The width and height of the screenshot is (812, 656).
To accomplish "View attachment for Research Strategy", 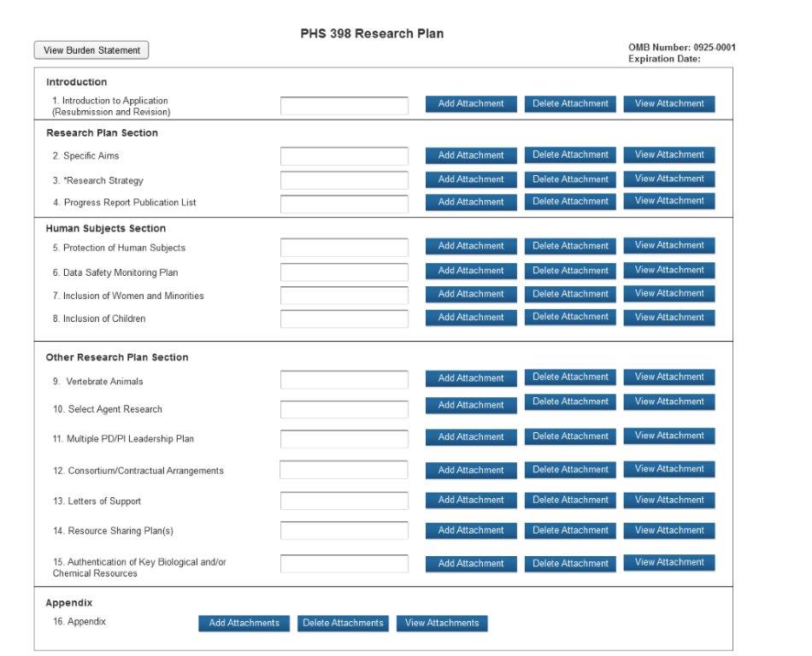I will (x=669, y=179).
